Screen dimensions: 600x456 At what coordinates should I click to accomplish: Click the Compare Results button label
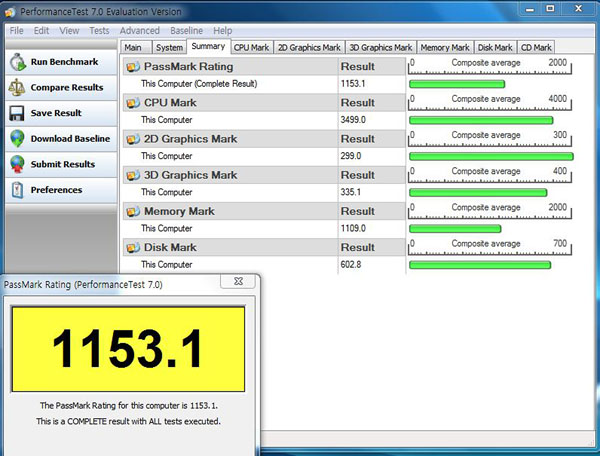point(67,88)
